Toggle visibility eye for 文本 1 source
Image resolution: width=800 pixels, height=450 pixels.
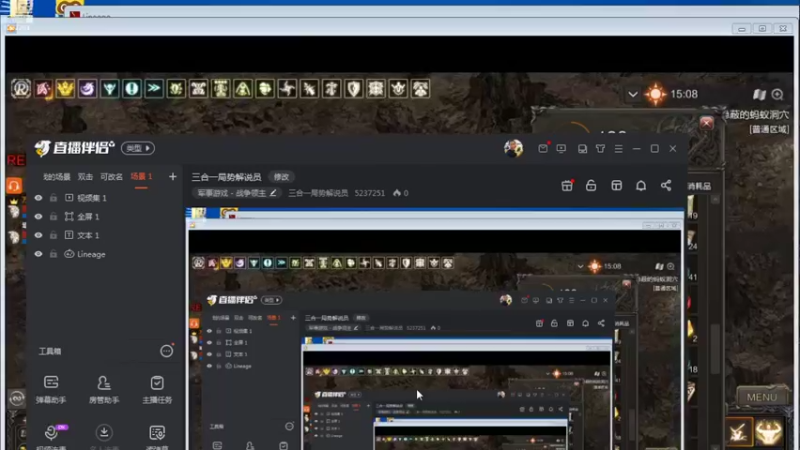[38, 235]
